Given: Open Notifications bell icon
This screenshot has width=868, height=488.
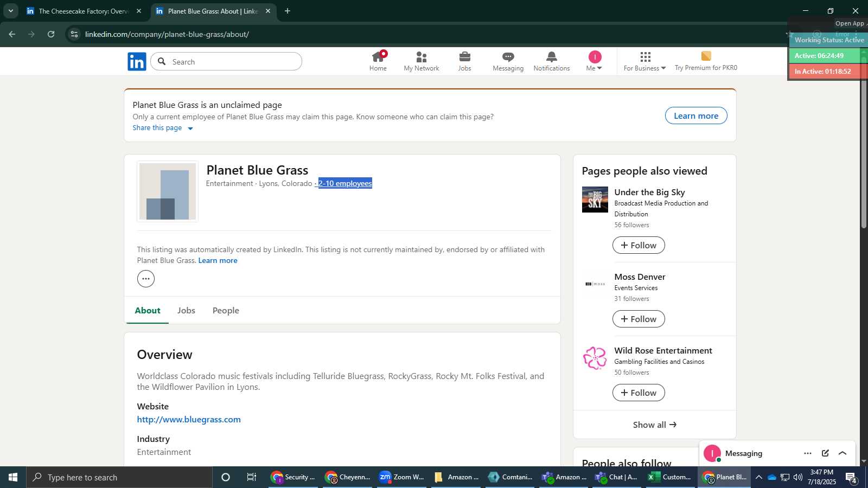Looking at the screenshot, I should tap(552, 61).
